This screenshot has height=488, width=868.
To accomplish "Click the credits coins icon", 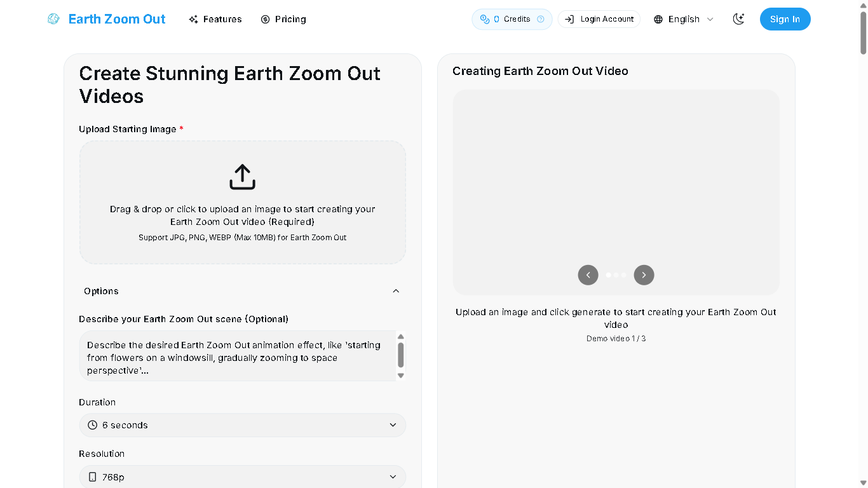I will coord(485,19).
